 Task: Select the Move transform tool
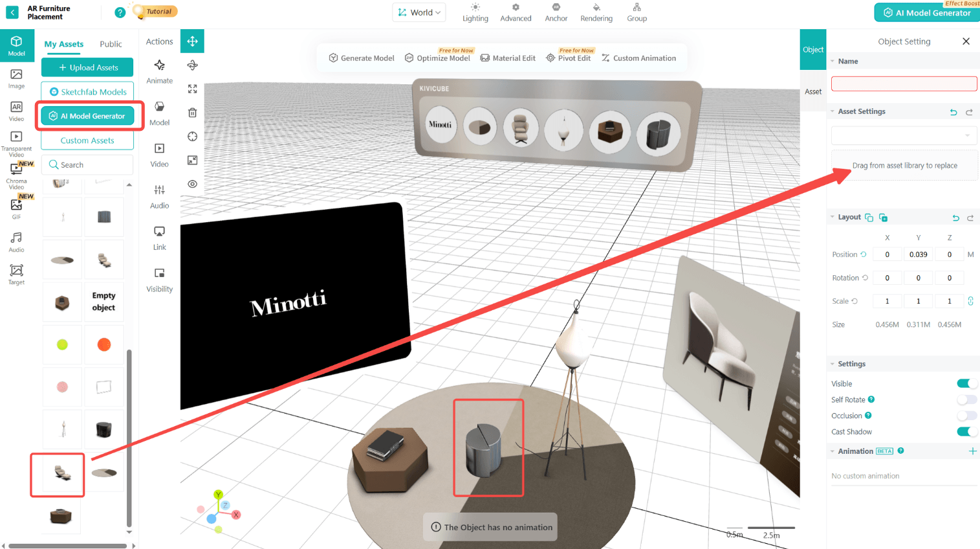(192, 41)
